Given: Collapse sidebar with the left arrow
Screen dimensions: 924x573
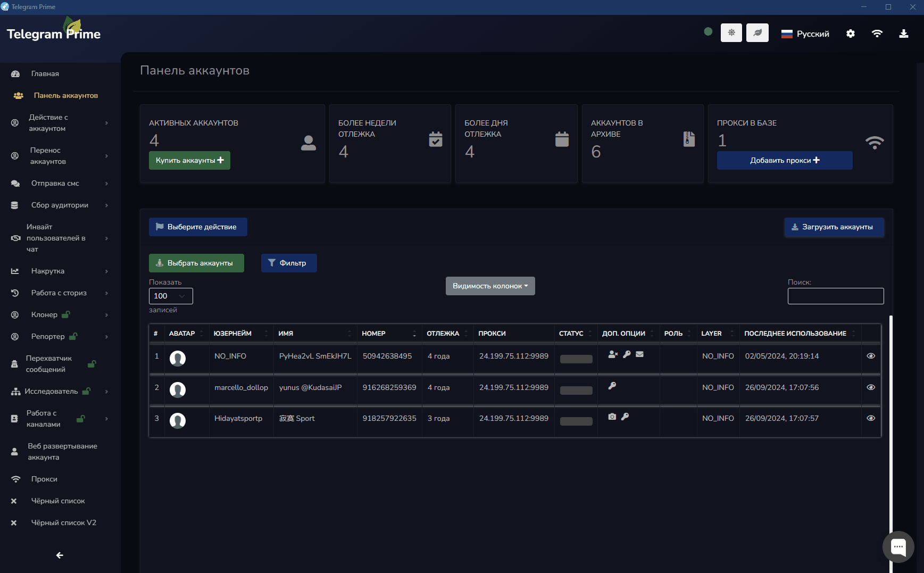Looking at the screenshot, I should pos(60,555).
